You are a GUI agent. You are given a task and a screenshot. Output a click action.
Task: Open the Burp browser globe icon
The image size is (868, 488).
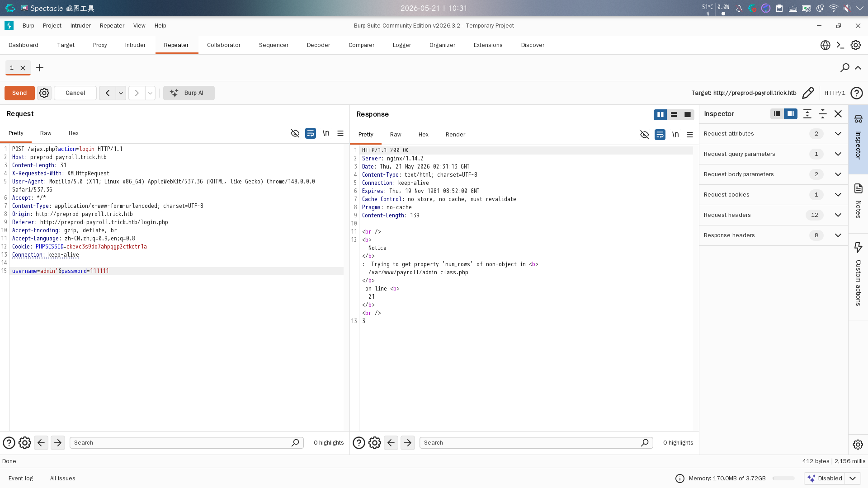[826, 45]
